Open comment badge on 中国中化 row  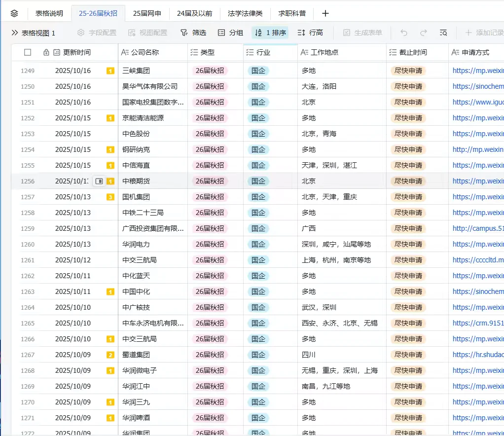[x=110, y=292]
